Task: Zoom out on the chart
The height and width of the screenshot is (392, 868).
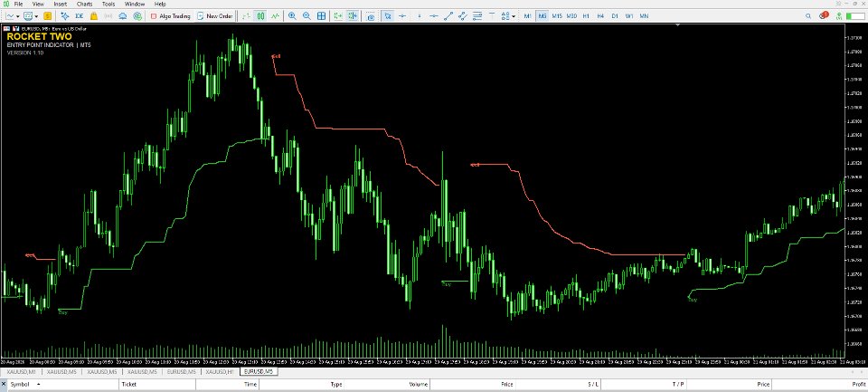Action: coord(307,16)
